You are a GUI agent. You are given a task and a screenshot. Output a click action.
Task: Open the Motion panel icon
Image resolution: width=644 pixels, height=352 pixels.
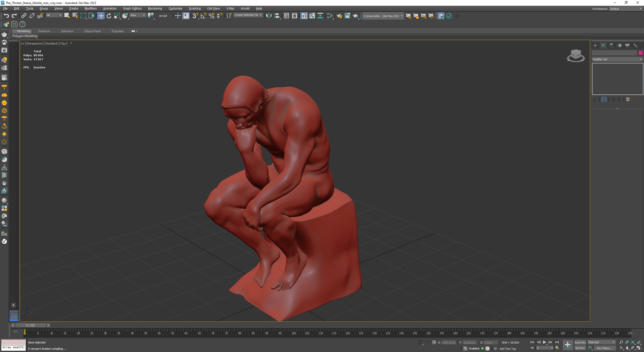point(619,46)
